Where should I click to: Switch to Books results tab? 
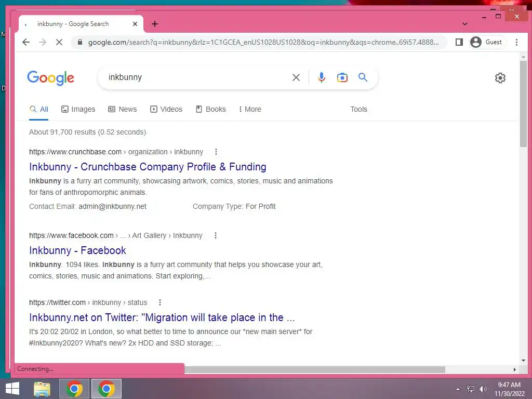pos(211,109)
